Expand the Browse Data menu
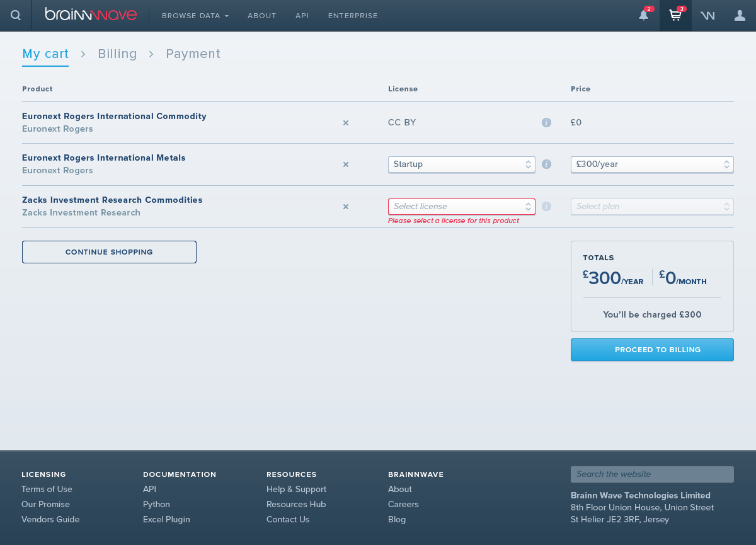756x545 pixels. pos(195,16)
